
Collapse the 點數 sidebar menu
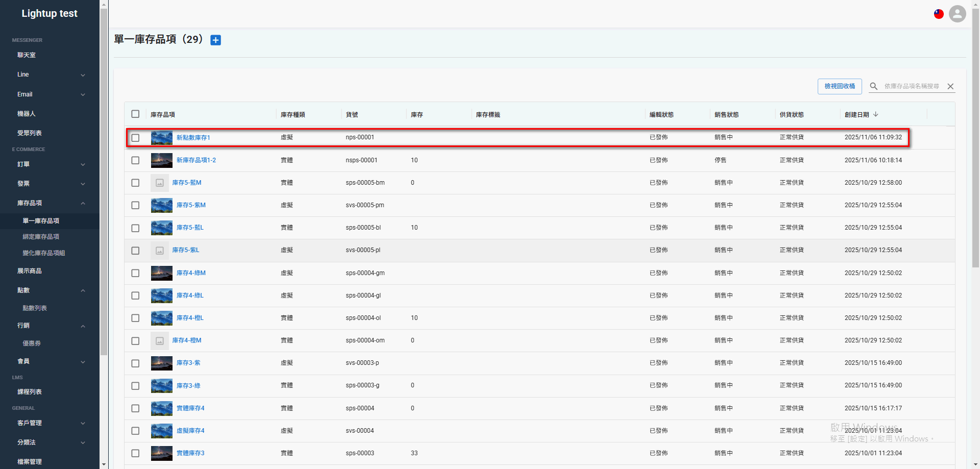coord(50,290)
